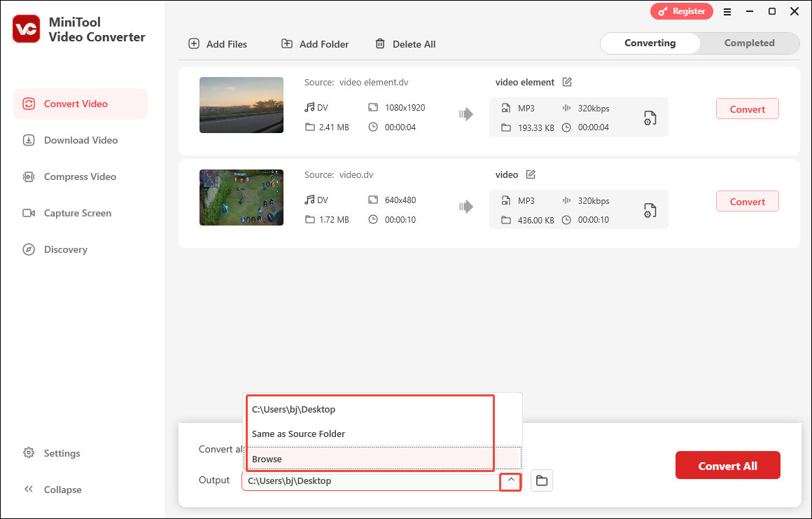812x519 pixels.
Task: Click the MP3 format box for video element
Action: click(x=578, y=117)
